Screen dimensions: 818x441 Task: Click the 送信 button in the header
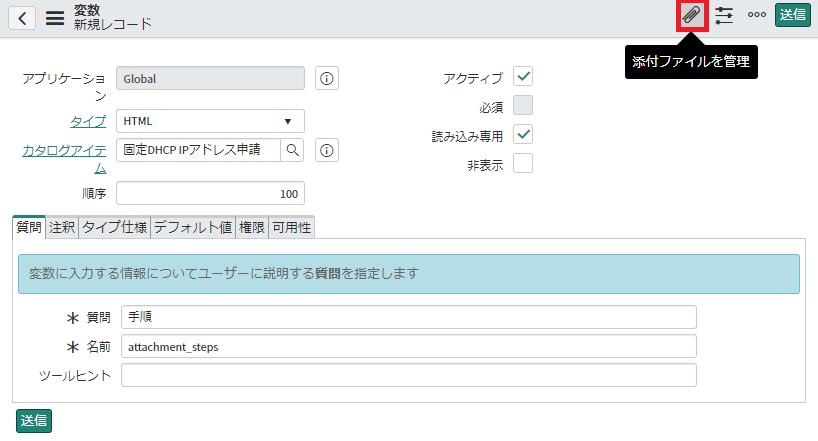click(x=792, y=15)
